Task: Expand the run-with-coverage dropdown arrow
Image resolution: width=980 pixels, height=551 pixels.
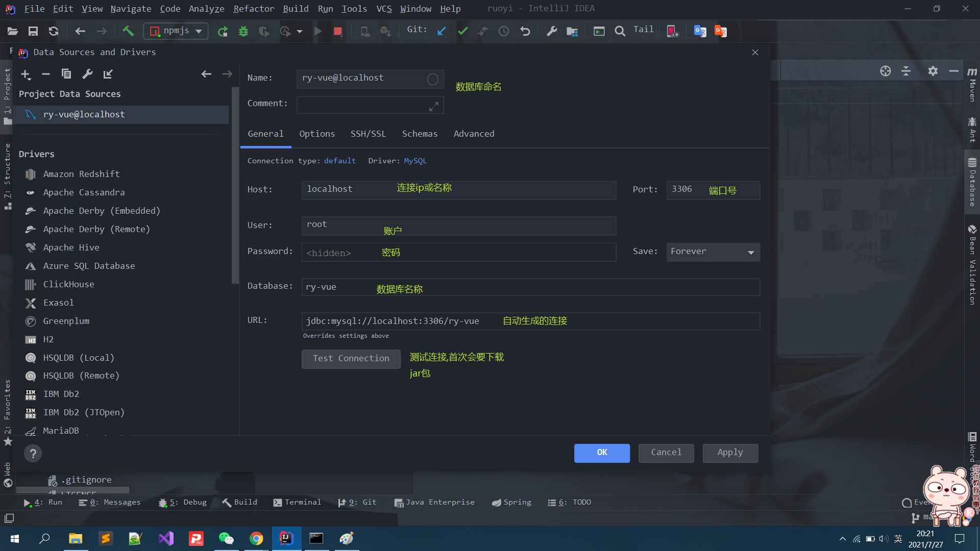Action: [x=300, y=32]
